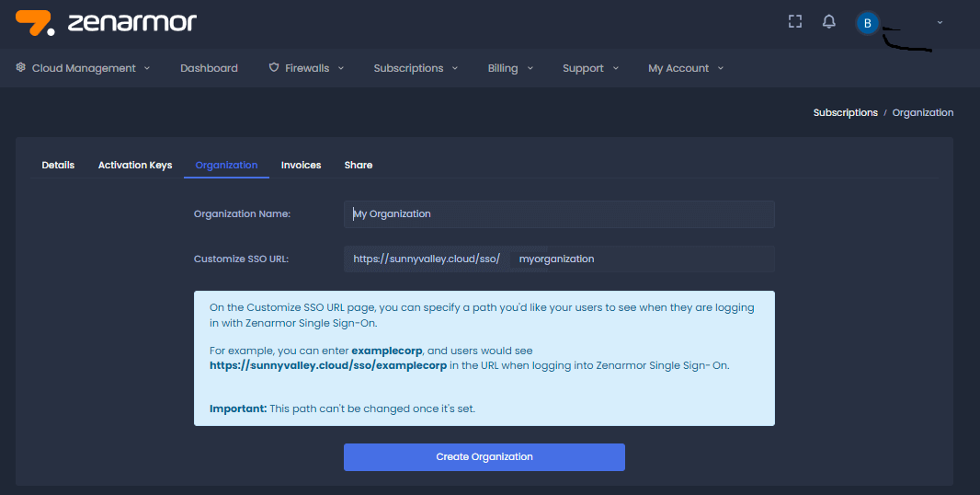Open the Support menu
Screen dimensions: 980x495
coord(590,68)
